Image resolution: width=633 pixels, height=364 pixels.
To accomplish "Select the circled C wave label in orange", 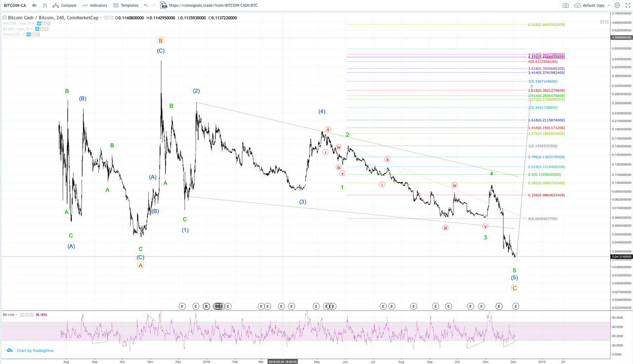I will (515, 288).
